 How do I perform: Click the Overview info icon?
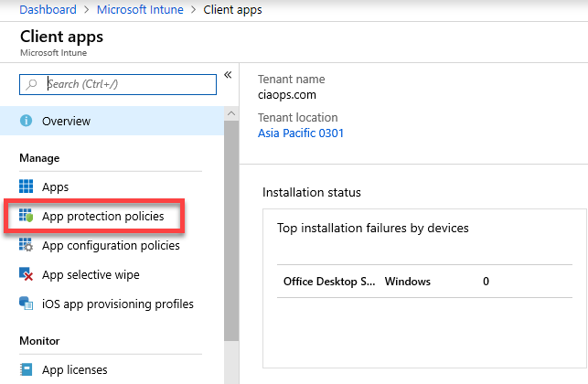pos(27,122)
